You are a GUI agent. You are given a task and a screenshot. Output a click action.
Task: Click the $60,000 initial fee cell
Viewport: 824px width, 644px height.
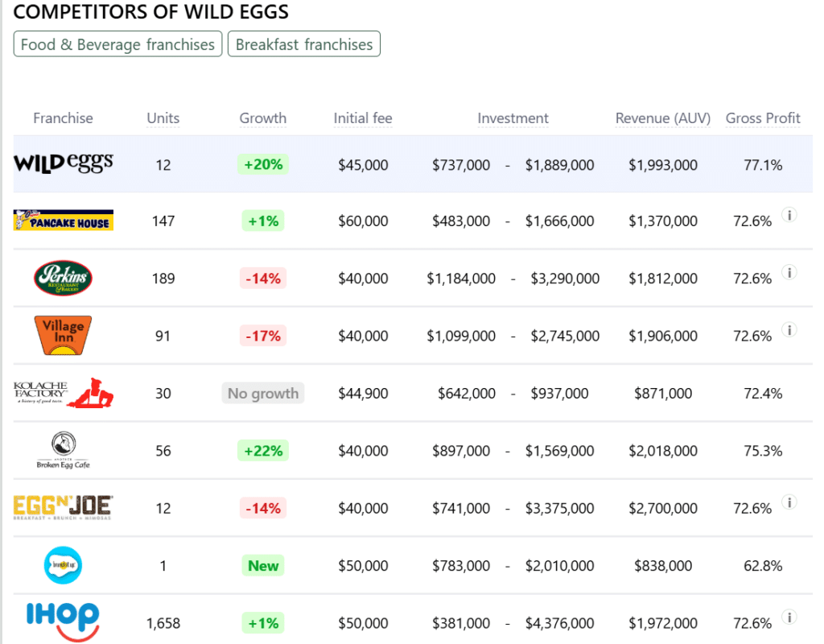[x=363, y=221]
